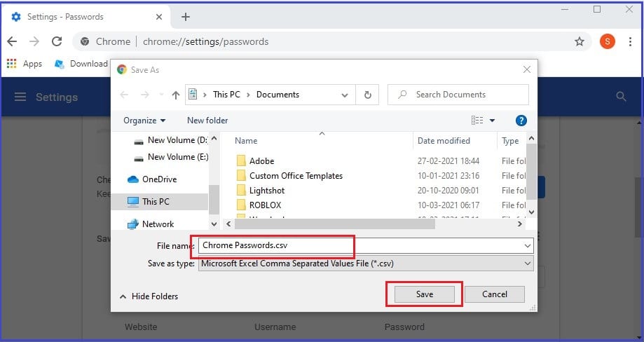Open the view options dropdown arrow
Viewport: 644px width, 342px height.
click(492, 121)
